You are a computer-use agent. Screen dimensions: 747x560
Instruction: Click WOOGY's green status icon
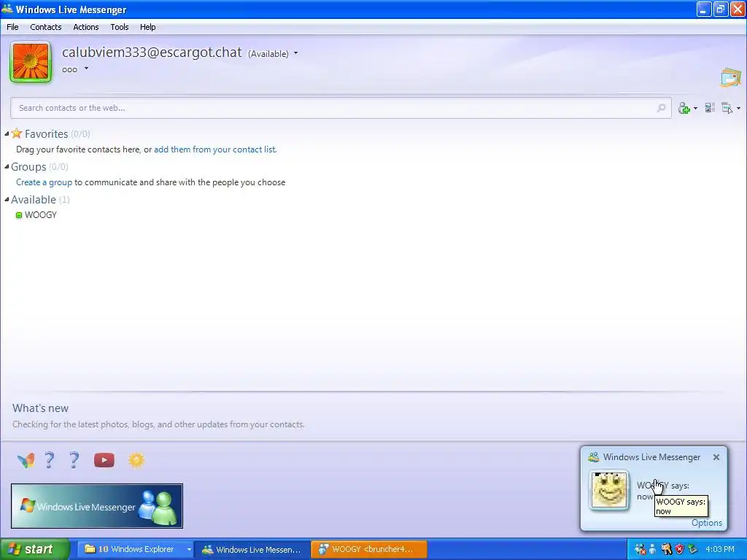[19, 215]
